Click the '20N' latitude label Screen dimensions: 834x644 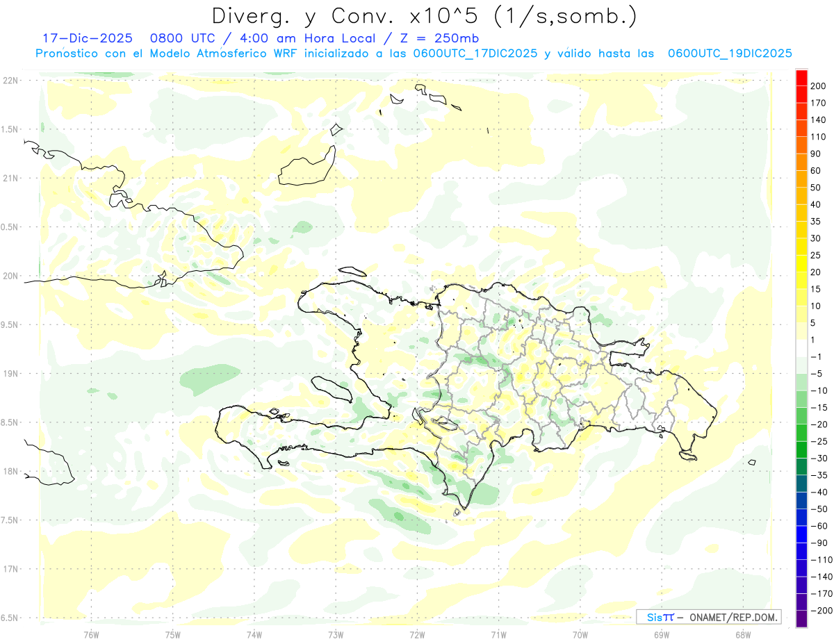click(x=10, y=276)
